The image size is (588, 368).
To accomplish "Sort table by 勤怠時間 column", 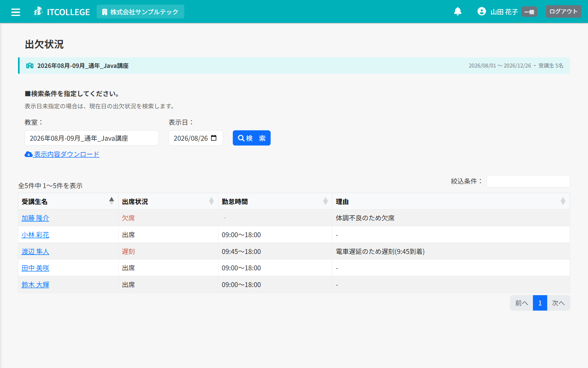I will (x=275, y=201).
